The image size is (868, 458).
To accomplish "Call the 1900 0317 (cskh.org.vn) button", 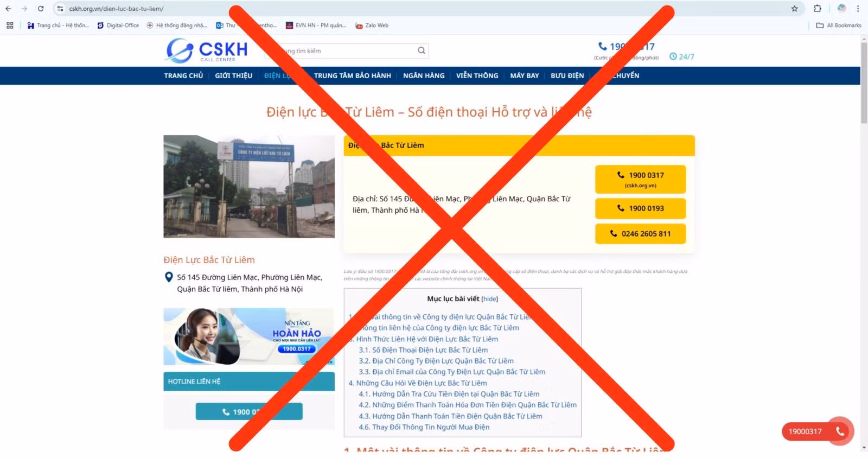I will [x=640, y=179].
